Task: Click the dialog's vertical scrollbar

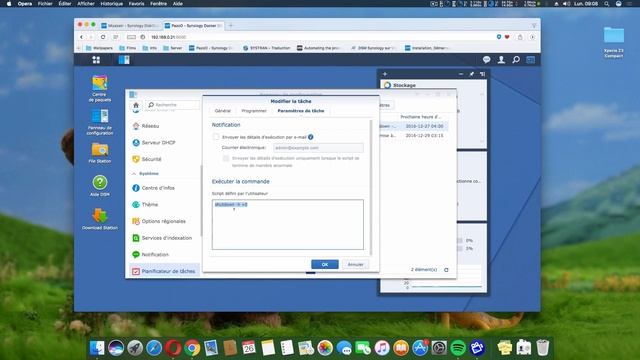Action: coord(371,186)
